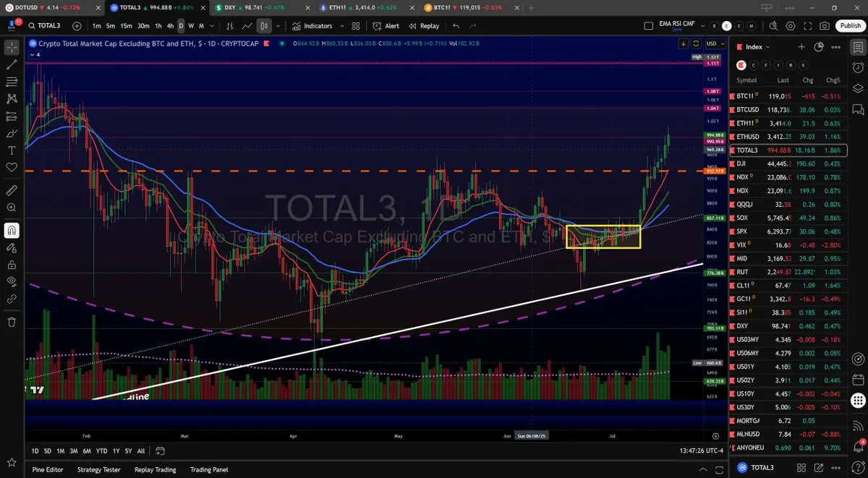The width and height of the screenshot is (868, 478).
Task: Open watchlist three-dots menu
Action: coord(836,47)
